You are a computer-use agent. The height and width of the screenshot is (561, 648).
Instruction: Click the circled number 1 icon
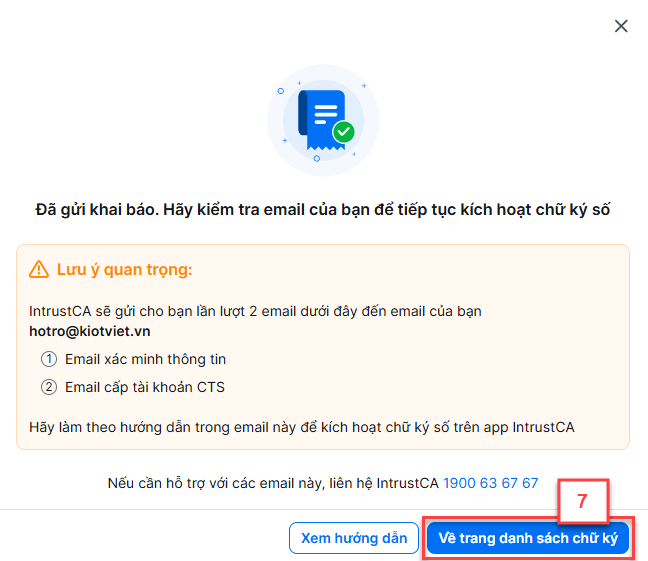pos(49,359)
